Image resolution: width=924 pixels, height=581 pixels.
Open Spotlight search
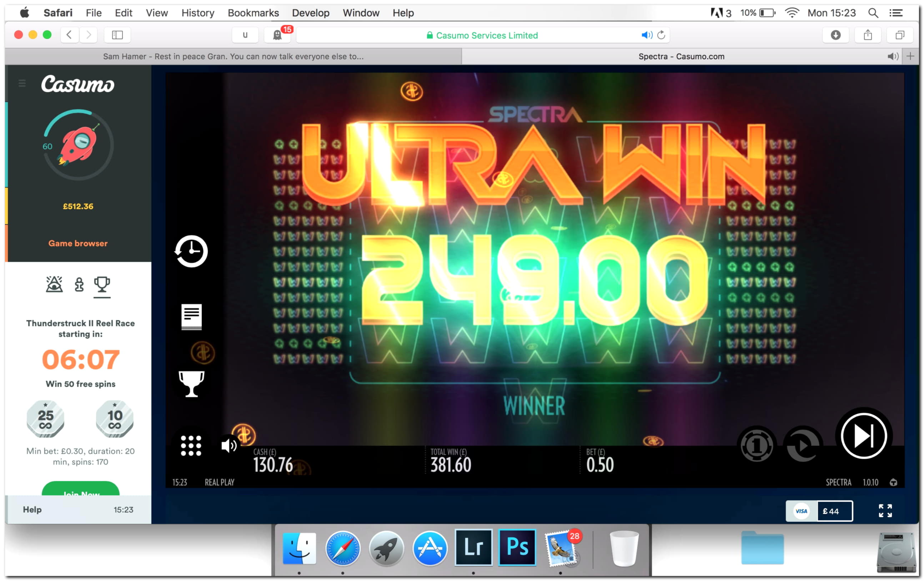click(x=873, y=12)
